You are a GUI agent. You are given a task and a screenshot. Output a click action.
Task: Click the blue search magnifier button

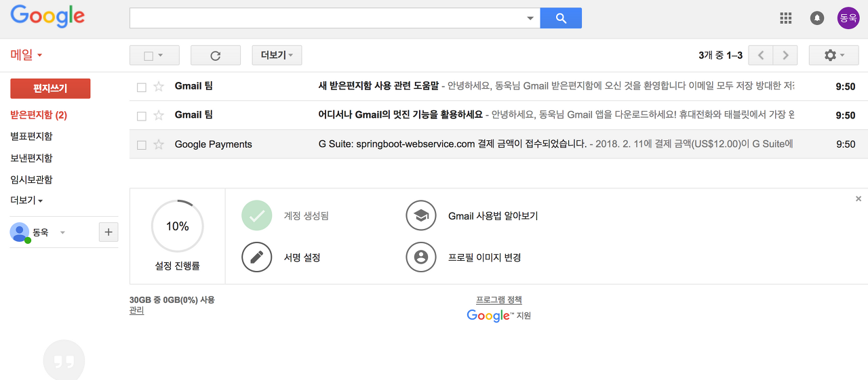pos(561,18)
